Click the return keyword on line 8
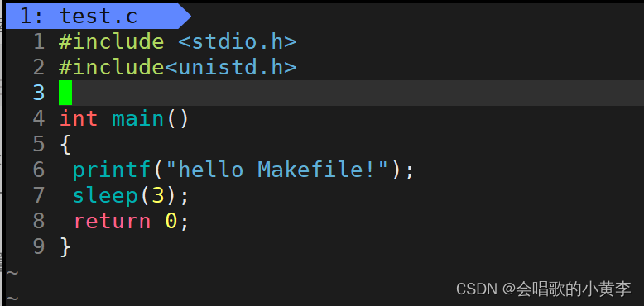This screenshot has width=644, height=306. [112, 222]
